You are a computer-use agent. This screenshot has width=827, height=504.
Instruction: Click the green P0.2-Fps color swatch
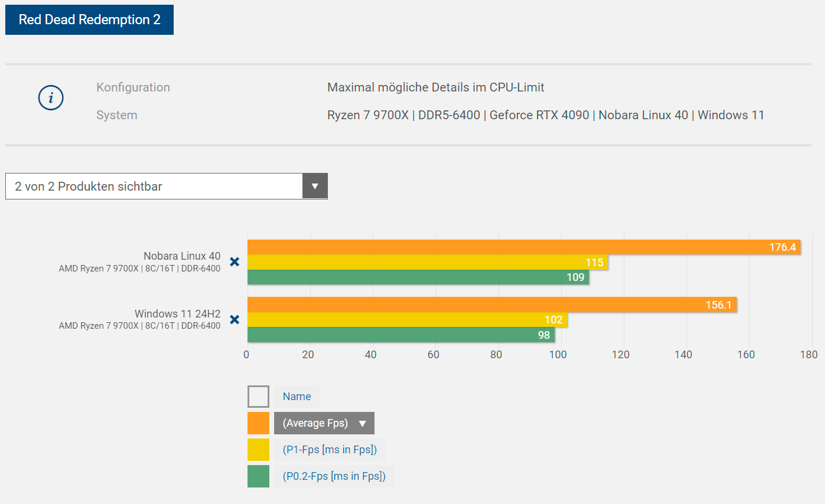pos(258,476)
